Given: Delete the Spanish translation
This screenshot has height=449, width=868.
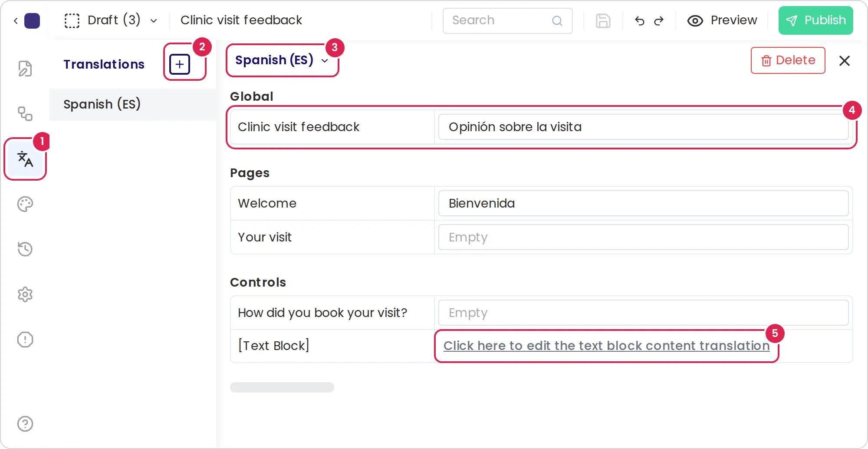Looking at the screenshot, I should (x=788, y=60).
